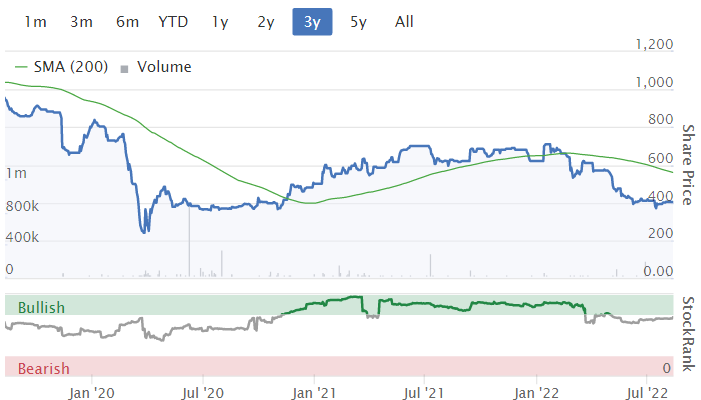Click the highlighted 3y range button

pos(312,21)
